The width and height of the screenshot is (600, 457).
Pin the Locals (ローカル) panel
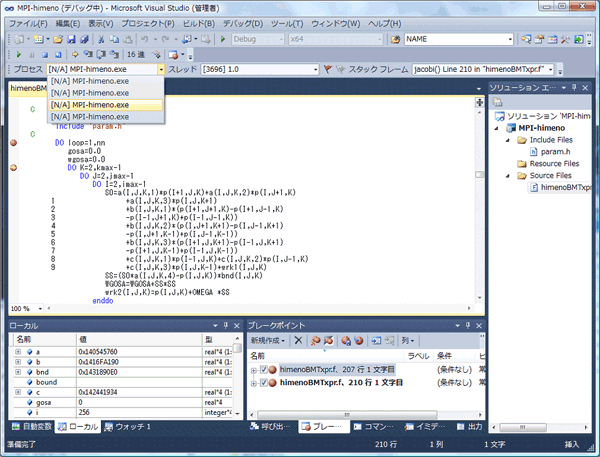coord(226,325)
